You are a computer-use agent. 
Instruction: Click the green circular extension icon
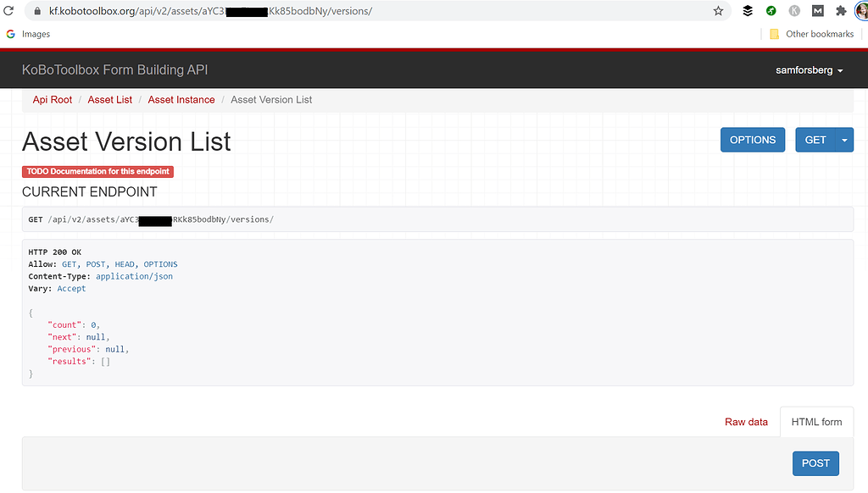pyautogui.click(x=771, y=11)
